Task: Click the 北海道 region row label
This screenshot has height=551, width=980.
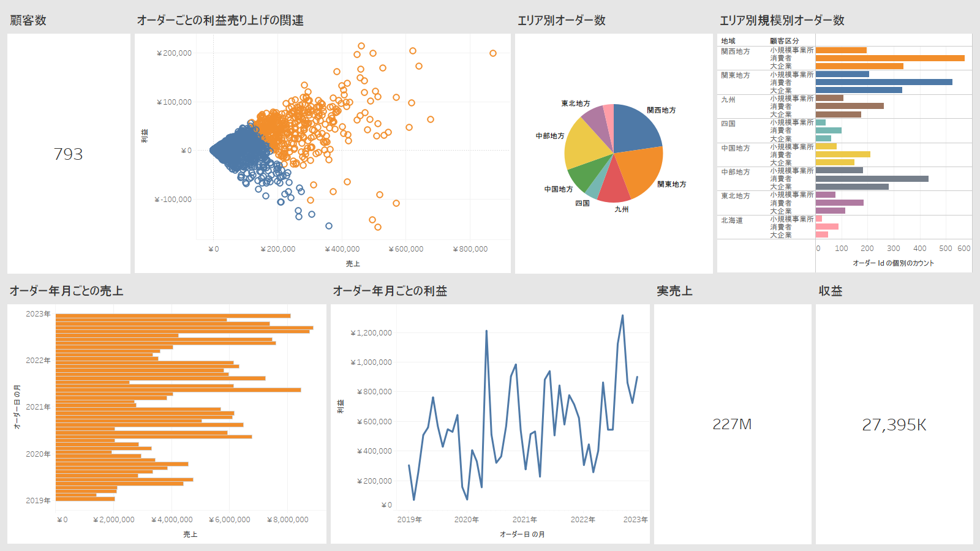Action: pos(731,220)
